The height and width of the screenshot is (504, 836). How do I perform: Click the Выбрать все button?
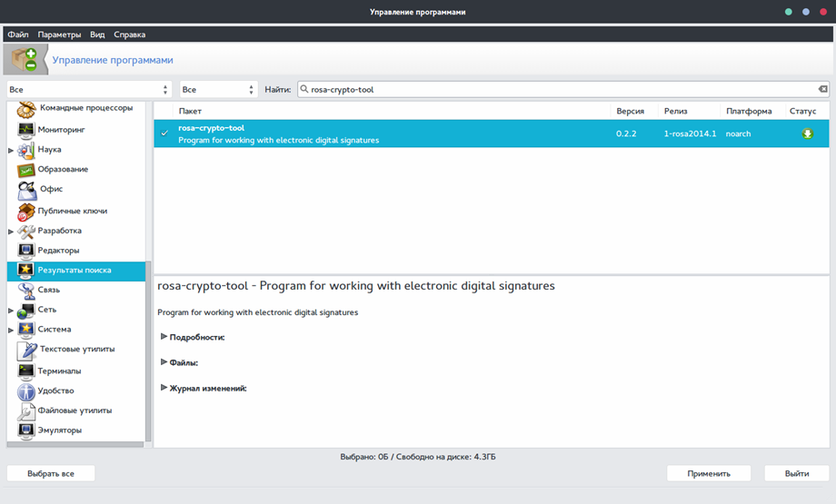[x=51, y=473]
